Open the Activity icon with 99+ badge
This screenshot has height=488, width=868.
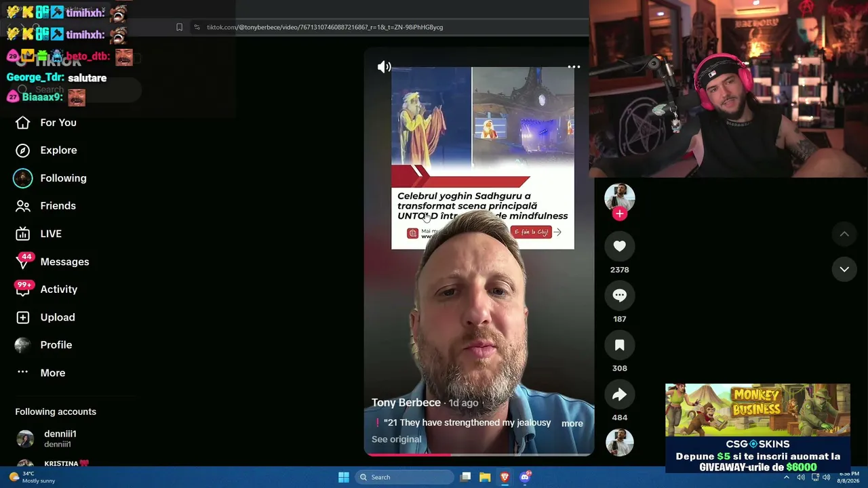(23, 289)
